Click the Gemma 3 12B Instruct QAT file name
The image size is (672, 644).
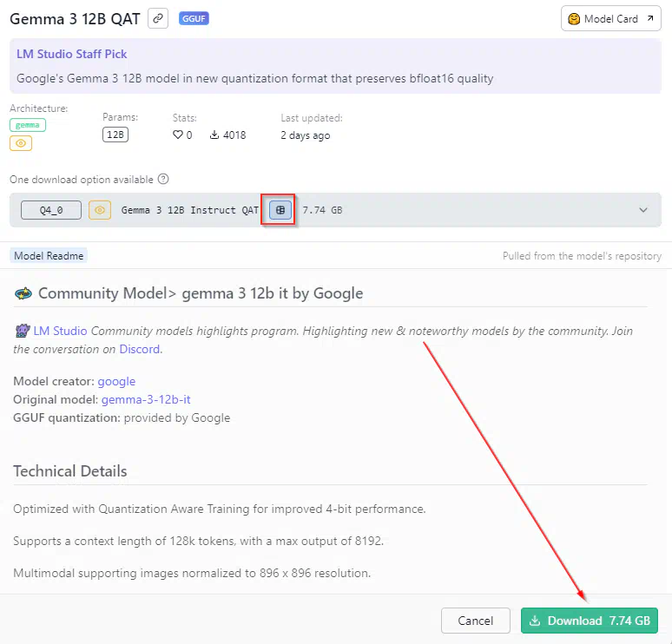tap(190, 210)
